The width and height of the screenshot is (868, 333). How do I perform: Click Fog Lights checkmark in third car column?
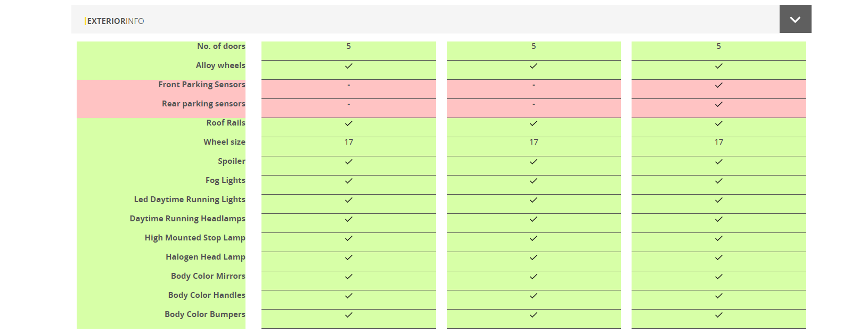tap(718, 181)
